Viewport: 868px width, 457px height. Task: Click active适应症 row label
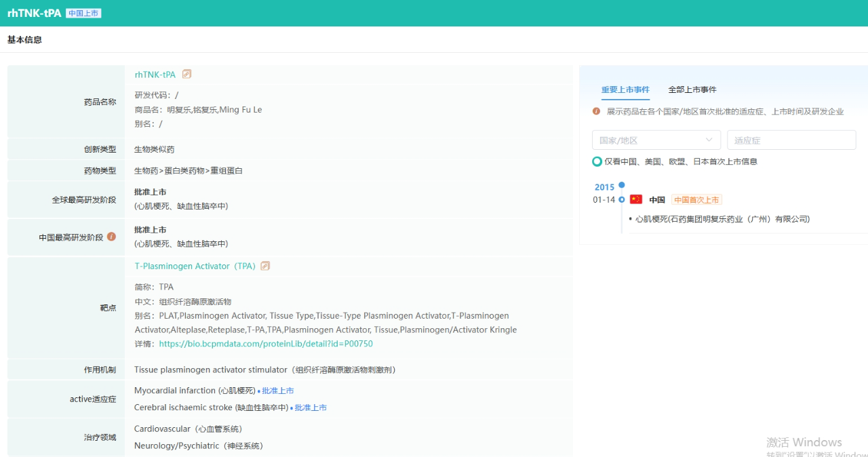tap(93, 399)
